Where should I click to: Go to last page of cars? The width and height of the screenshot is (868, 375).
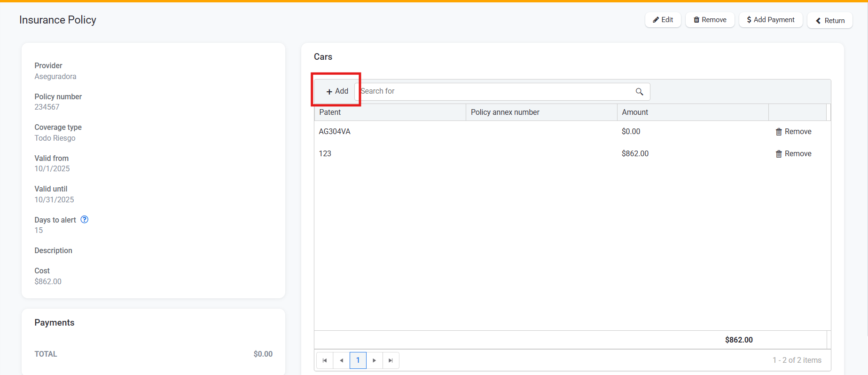[391, 360]
